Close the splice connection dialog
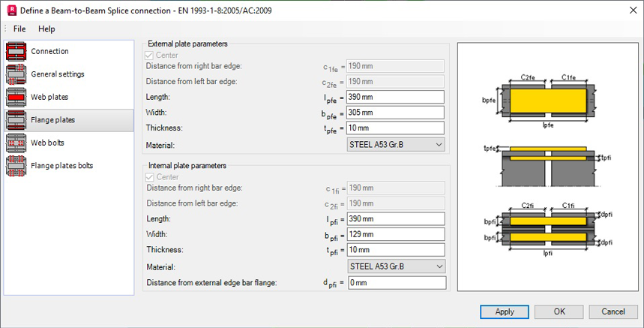Screen dimensions: 644x328 point(627,10)
